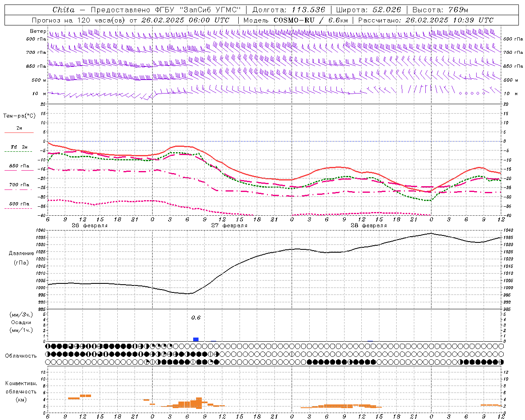Click the latitude value "Широта: 52.026"
The height and width of the screenshot is (420, 525).
tap(368, 10)
